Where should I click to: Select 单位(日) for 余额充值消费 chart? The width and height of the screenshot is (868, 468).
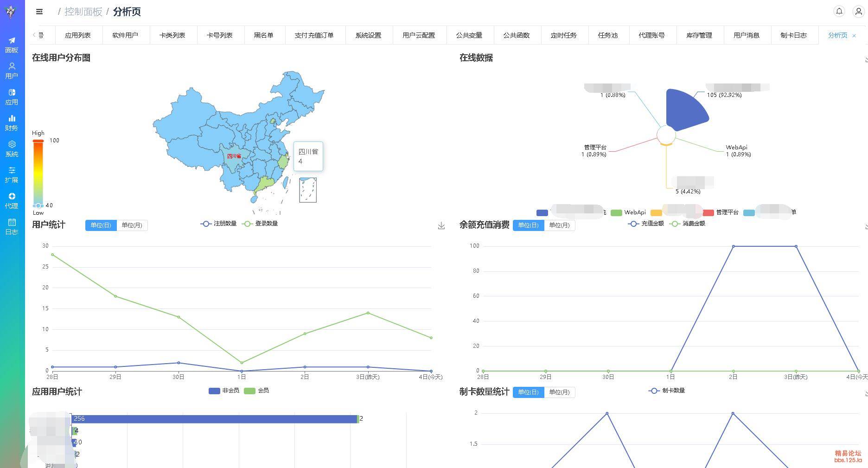528,225
